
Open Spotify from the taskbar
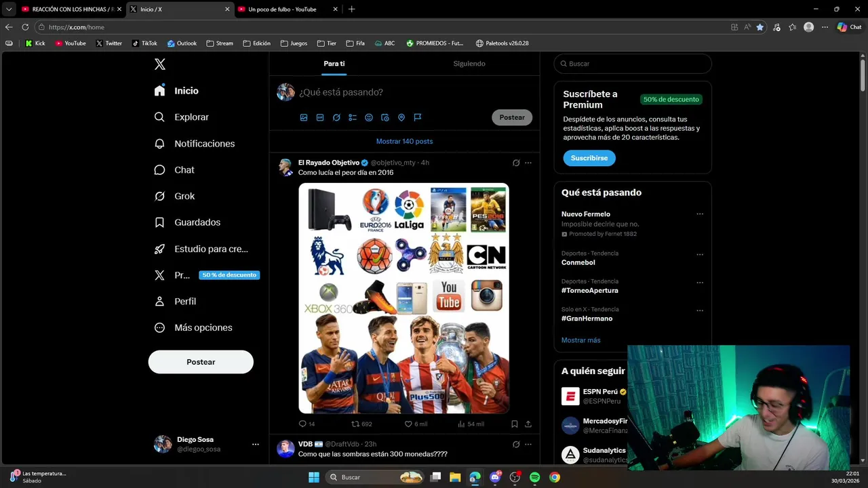pos(534,477)
